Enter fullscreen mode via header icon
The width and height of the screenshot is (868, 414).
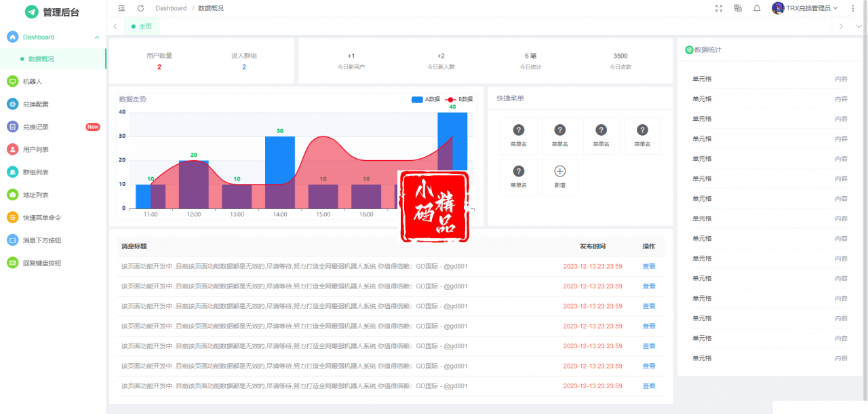[719, 8]
